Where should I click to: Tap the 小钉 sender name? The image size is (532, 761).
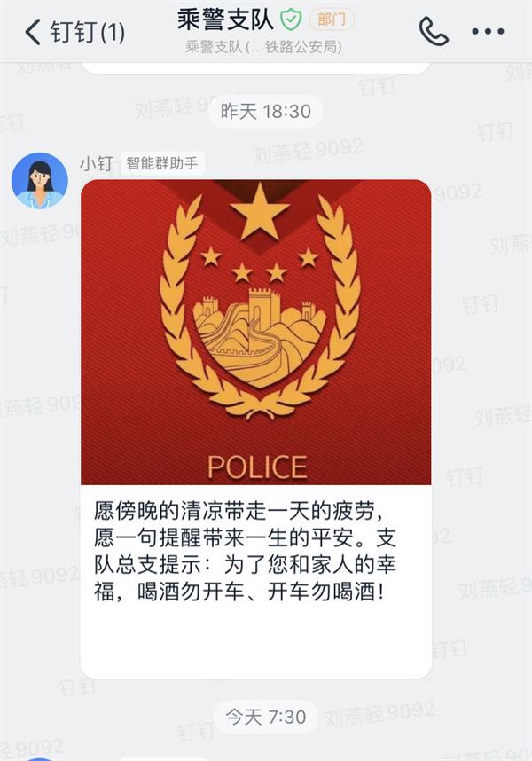[x=97, y=163]
